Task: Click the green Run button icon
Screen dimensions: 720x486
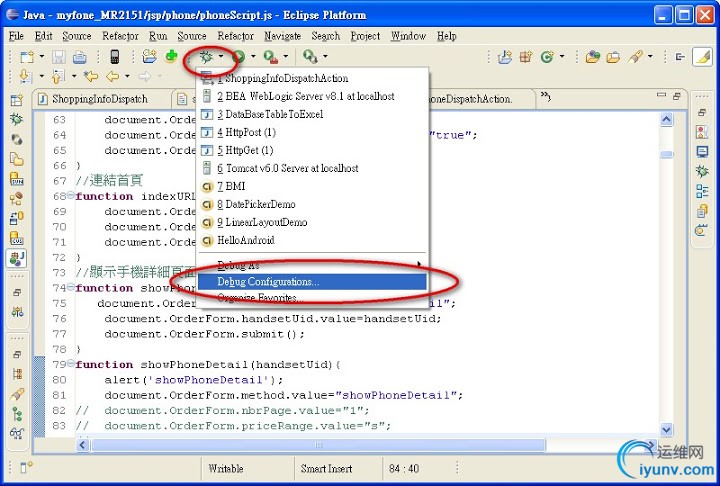Action: [238, 57]
